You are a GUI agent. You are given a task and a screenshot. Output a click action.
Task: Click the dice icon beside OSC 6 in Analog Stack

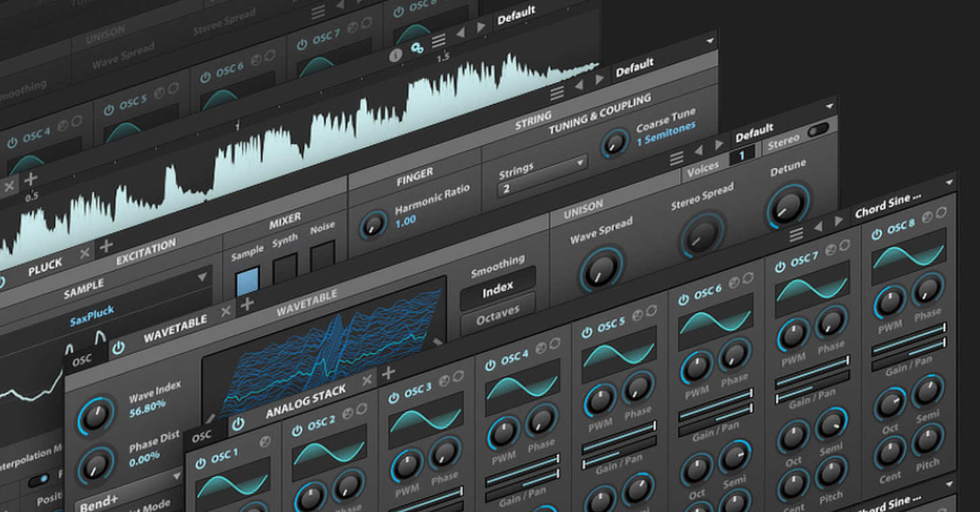point(733,283)
